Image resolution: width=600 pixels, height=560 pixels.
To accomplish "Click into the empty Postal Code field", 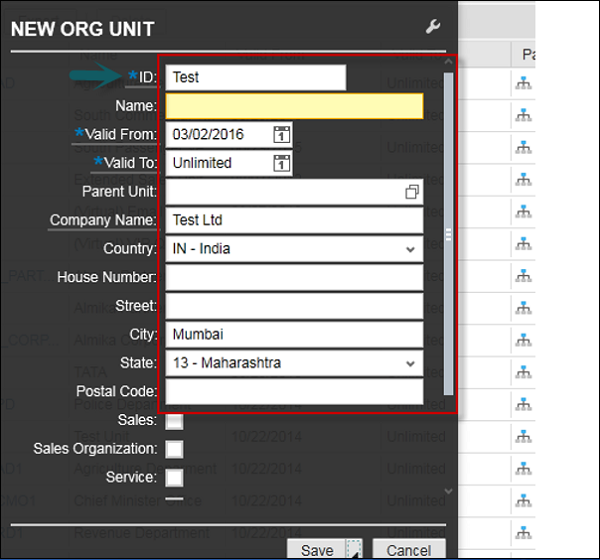I will pyautogui.click(x=294, y=392).
